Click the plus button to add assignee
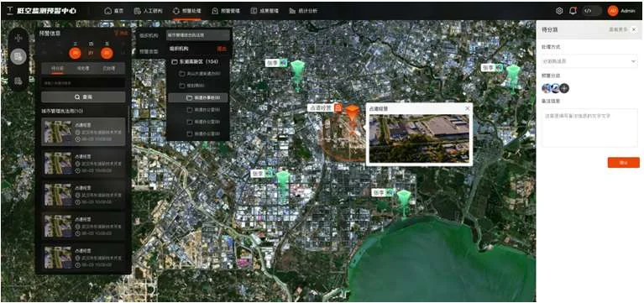This screenshot has width=644, height=303. (564, 88)
